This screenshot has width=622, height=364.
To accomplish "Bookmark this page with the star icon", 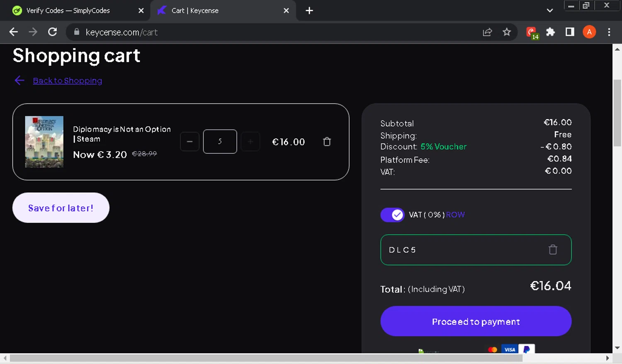I will 507,32.
